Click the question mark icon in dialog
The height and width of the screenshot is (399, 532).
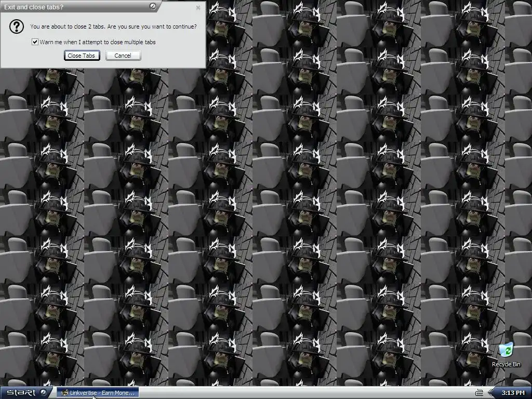pos(16,26)
